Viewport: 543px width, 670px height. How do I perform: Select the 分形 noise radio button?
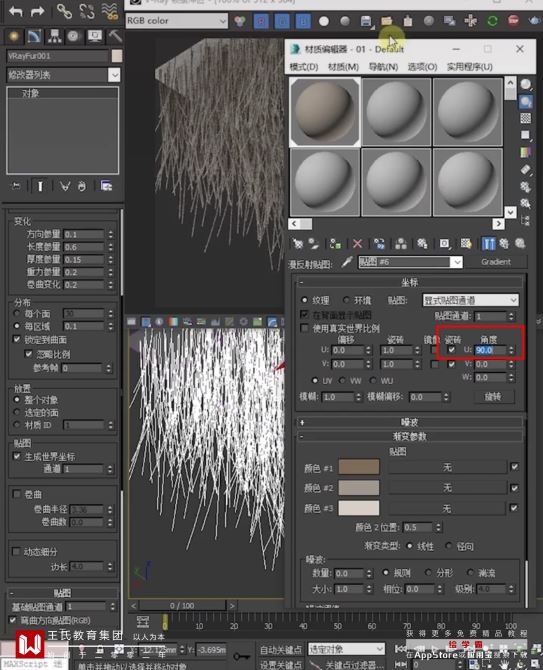click(428, 573)
